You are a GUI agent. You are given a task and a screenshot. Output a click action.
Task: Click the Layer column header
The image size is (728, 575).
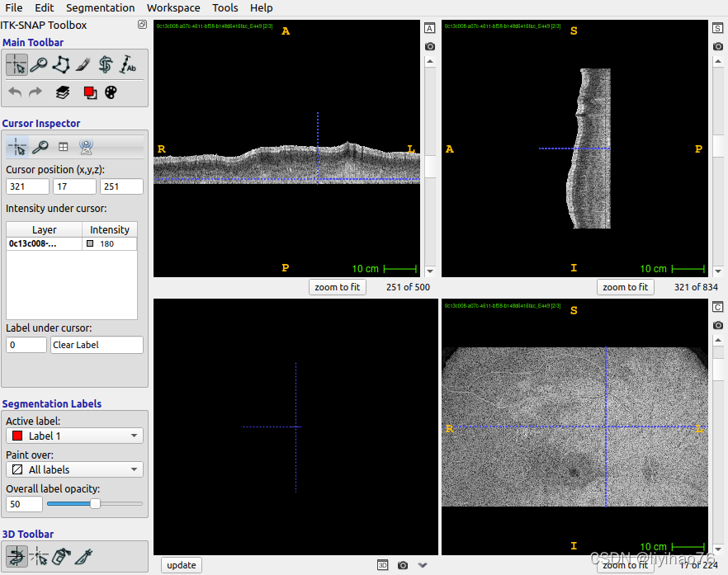(44, 229)
